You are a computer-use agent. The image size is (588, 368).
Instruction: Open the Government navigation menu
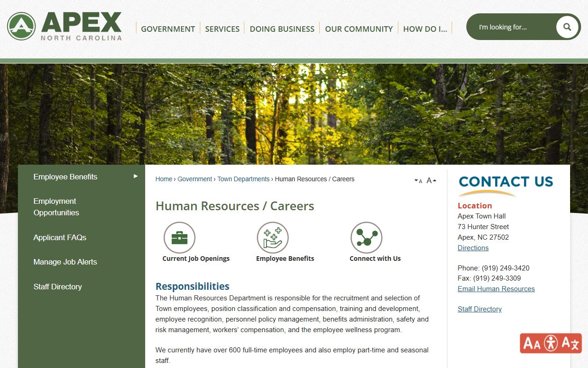(x=168, y=29)
